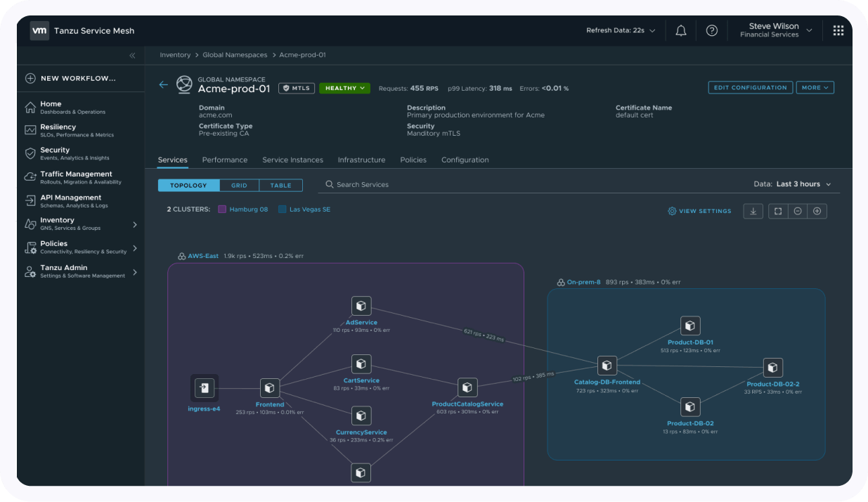Switch to Table view
The width and height of the screenshot is (868, 502).
coord(281,186)
